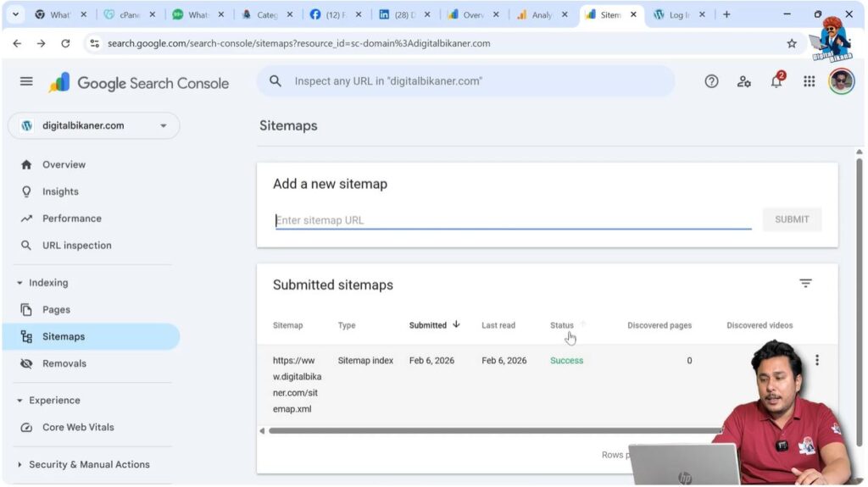Click the browser address bar URL
This screenshot has width=868, height=487.
(x=299, y=43)
